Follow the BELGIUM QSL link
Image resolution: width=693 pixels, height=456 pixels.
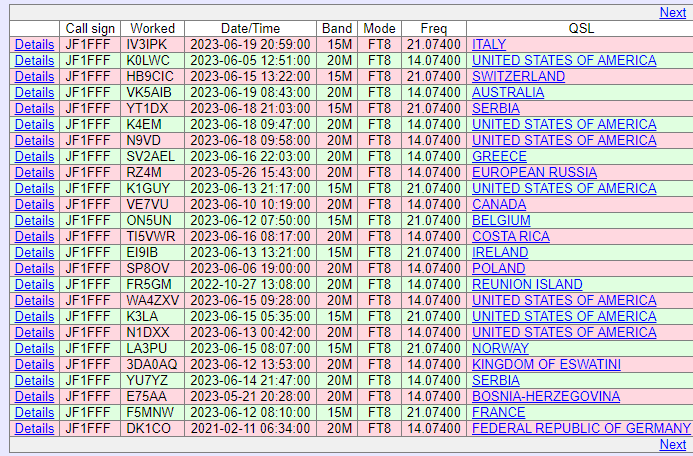pos(501,220)
